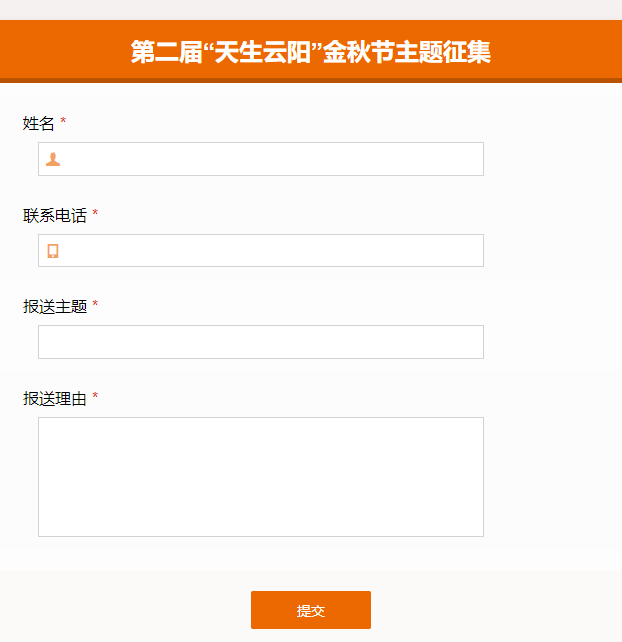Focus the 报送主题 text input box

pyautogui.click(x=260, y=342)
